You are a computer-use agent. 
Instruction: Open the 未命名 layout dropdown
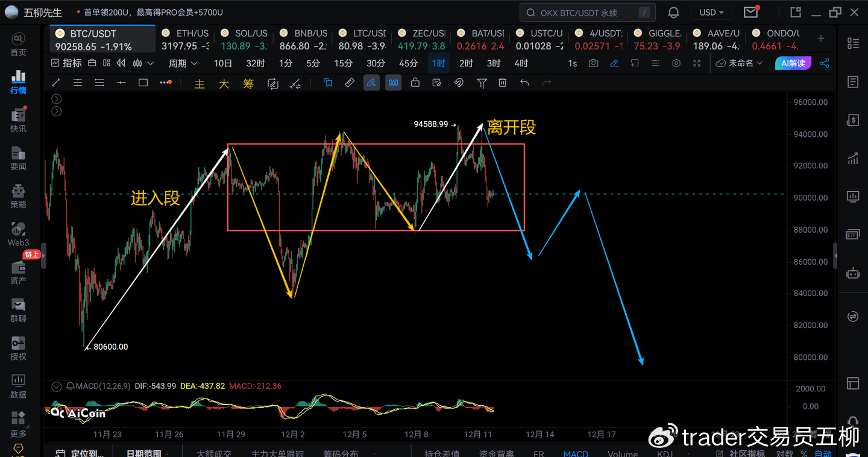click(x=740, y=63)
